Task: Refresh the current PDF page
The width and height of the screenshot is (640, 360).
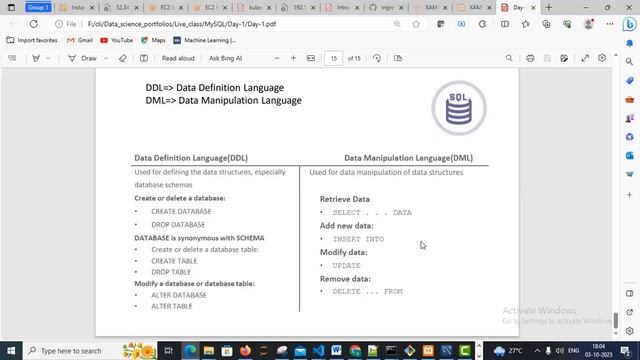Action: click(34, 24)
